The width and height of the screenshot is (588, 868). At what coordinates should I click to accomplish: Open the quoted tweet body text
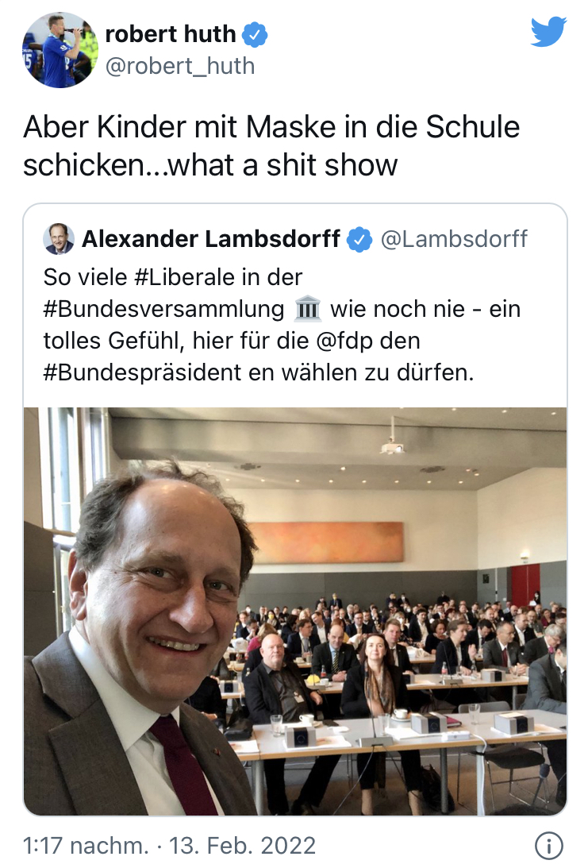pos(282,325)
